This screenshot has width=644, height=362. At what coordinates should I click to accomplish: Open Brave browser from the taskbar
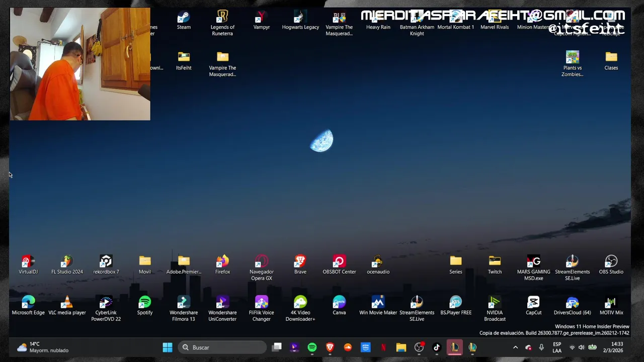coord(330,347)
